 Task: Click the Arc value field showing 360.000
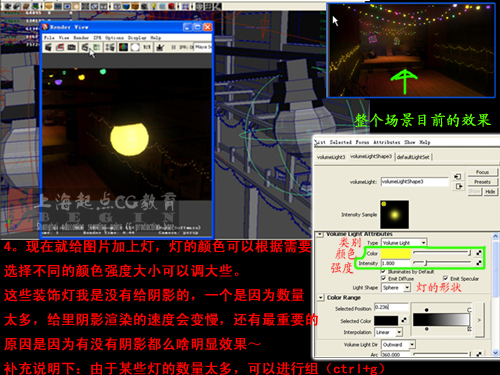coord(395,354)
